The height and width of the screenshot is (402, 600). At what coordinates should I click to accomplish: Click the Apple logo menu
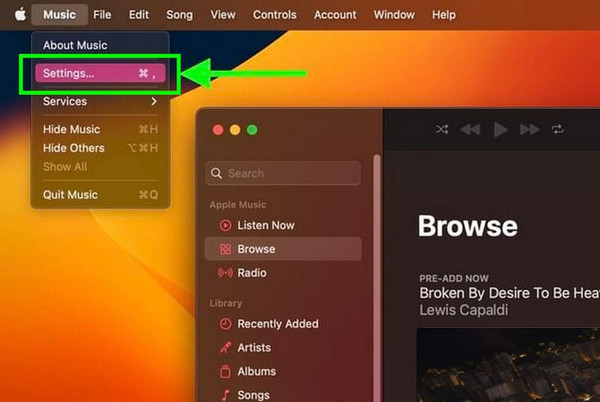(x=19, y=15)
